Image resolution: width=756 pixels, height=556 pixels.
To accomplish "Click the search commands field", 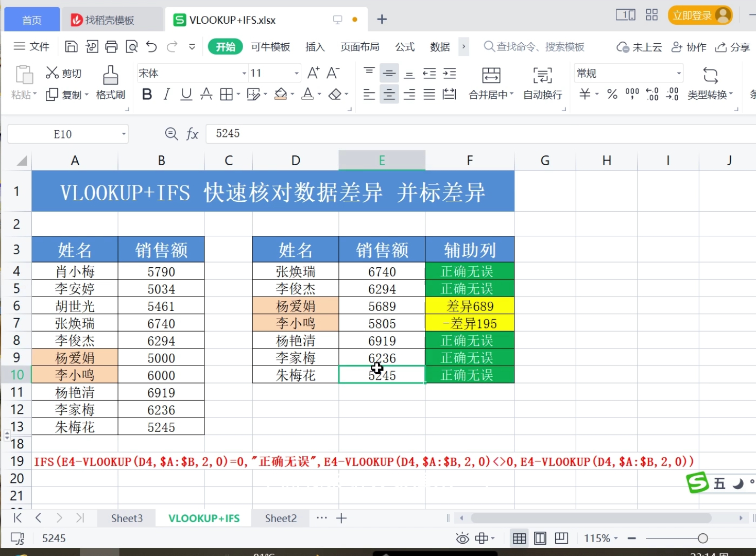I will [x=534, y=47].
